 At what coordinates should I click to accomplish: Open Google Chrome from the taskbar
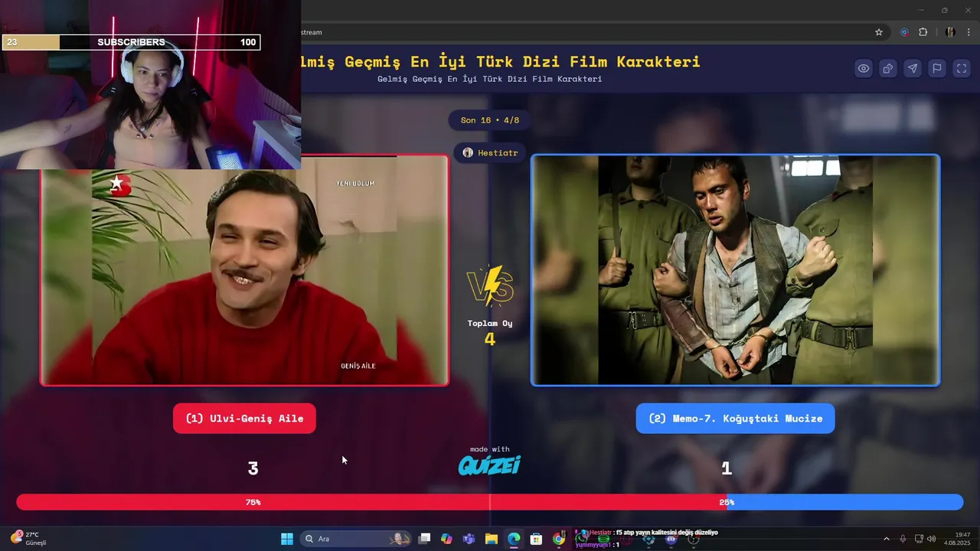coord(559,539)
